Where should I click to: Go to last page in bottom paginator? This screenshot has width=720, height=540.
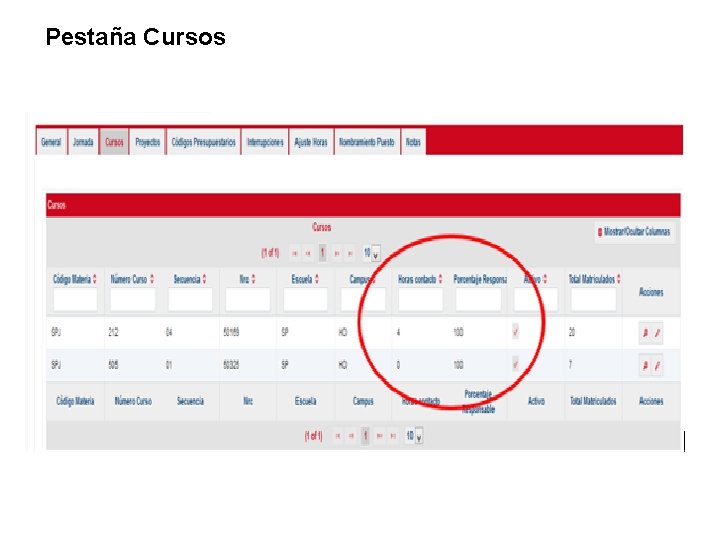(393, 436)
